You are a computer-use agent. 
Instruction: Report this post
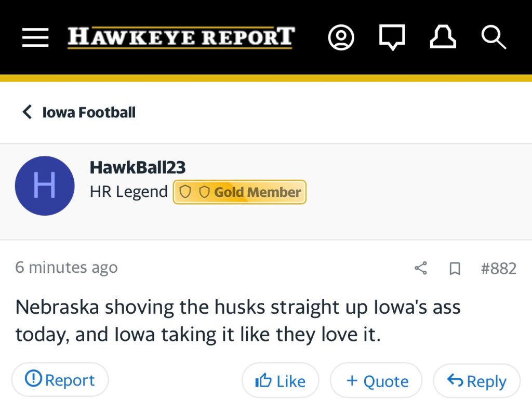60,380
